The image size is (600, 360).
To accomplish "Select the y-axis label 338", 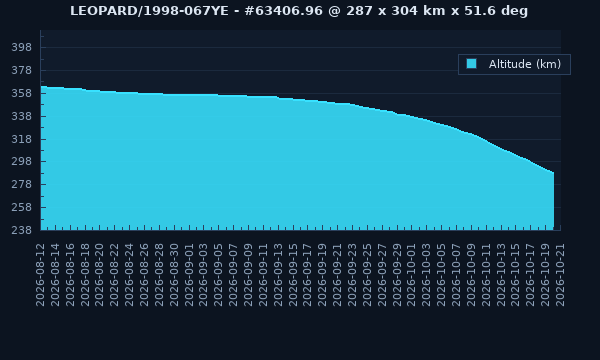I will [x=21, y=116].
